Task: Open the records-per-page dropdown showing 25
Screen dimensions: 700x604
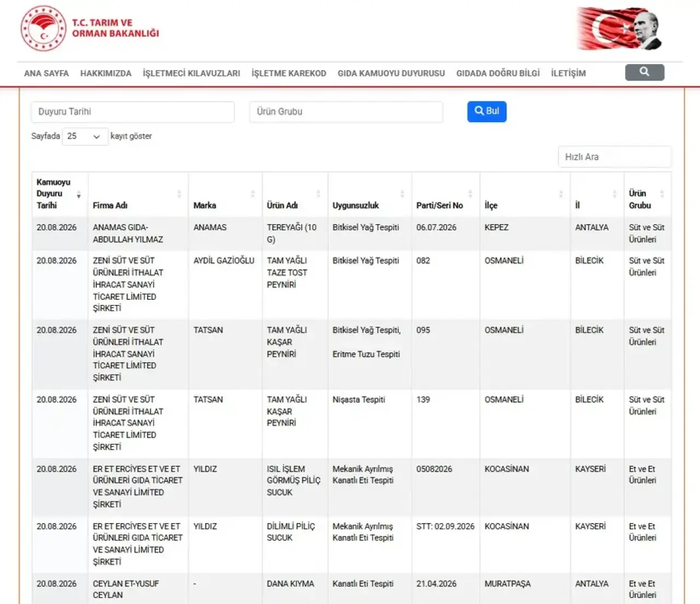Action: pyautogui.click(x=85, y=136)
